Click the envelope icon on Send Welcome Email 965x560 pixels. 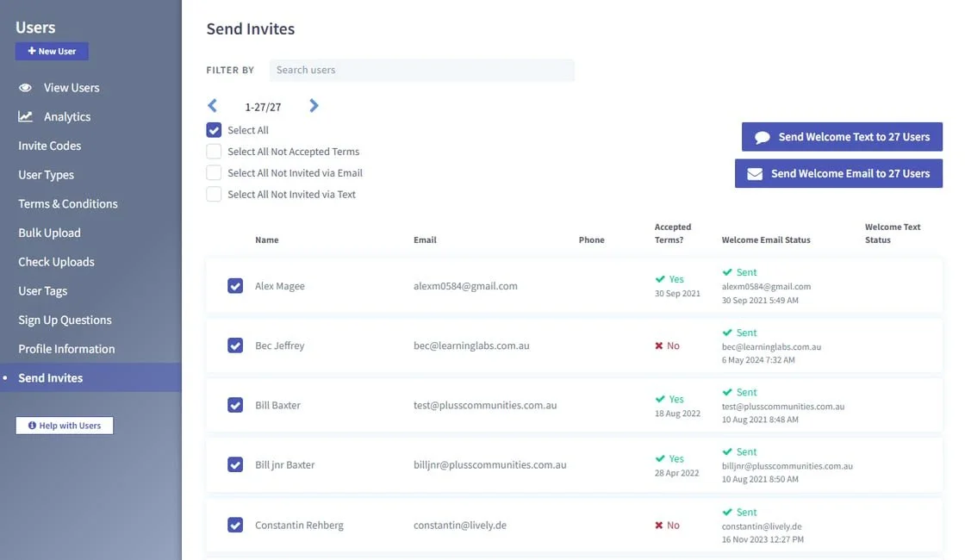tap(752, 173)
